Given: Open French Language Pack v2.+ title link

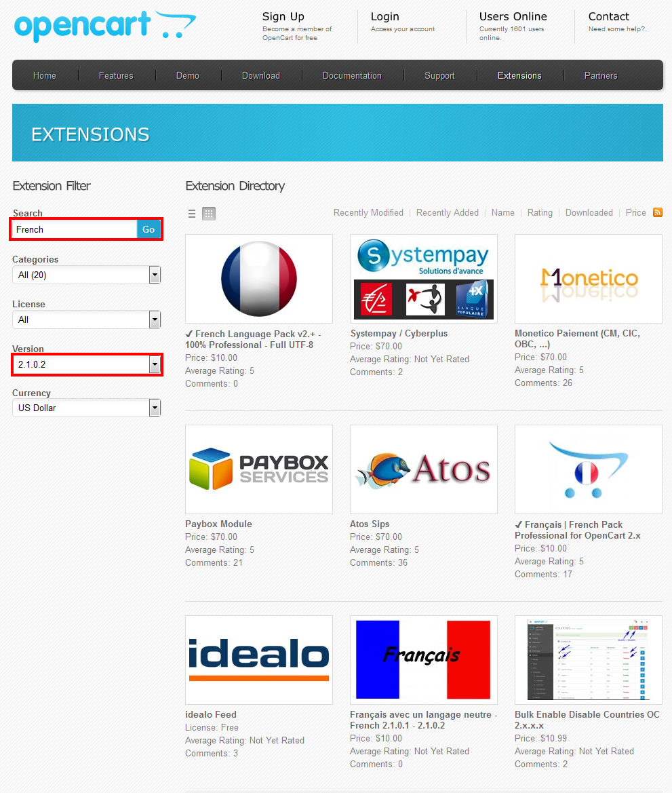Looking at the screenshot, I should [x=253, y=339].
